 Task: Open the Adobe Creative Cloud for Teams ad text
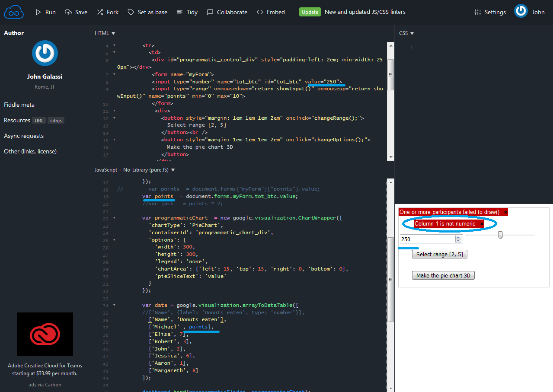pyautogui.click(x=45, y=369)
